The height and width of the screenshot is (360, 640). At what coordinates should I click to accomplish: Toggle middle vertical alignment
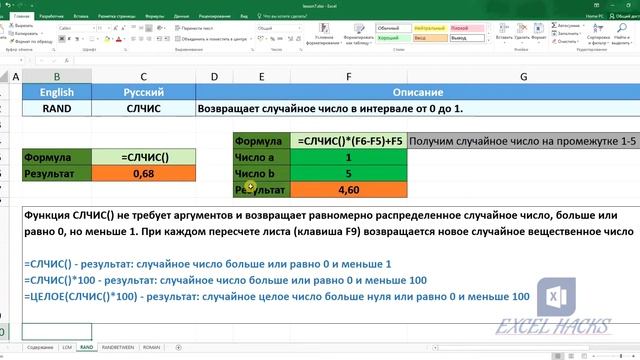tap(141, 28)
